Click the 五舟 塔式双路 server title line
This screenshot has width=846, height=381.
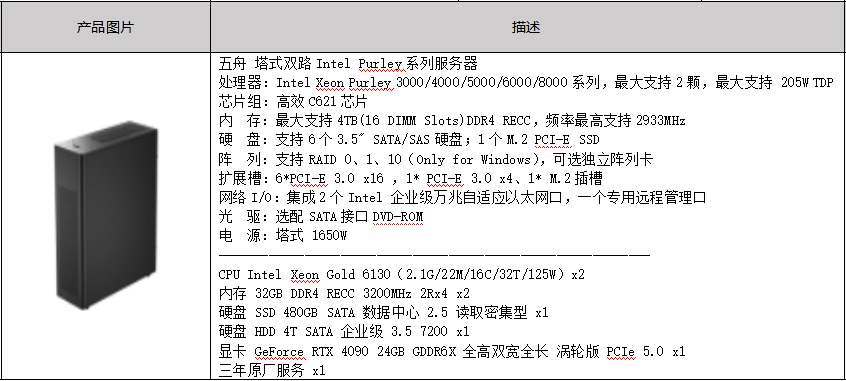(348, 64)
